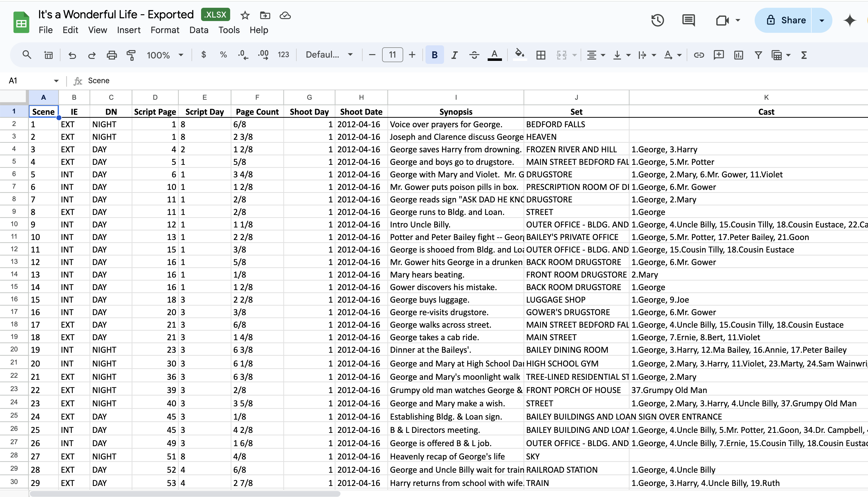Open the Gemini sparkle assistant
The height and width of the screenshot is (497, 868).
849,20
